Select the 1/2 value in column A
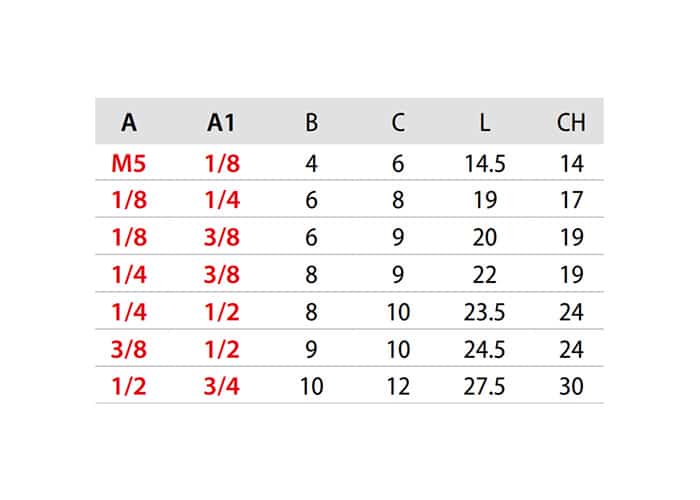Image resolution: width=700 pixels, height=500 pixels. [x=129, y=386]
